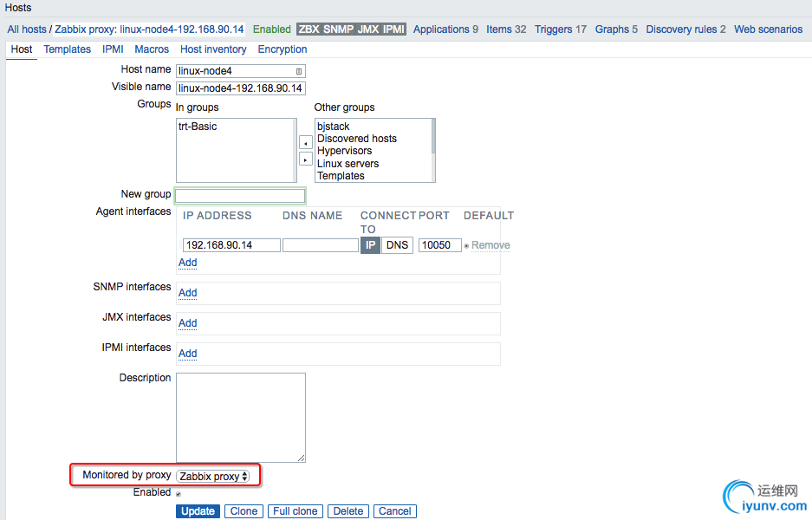Viewport: 812px width, 520px height.
Task: Click the Cancel button
Action: (x=394, y=511)
